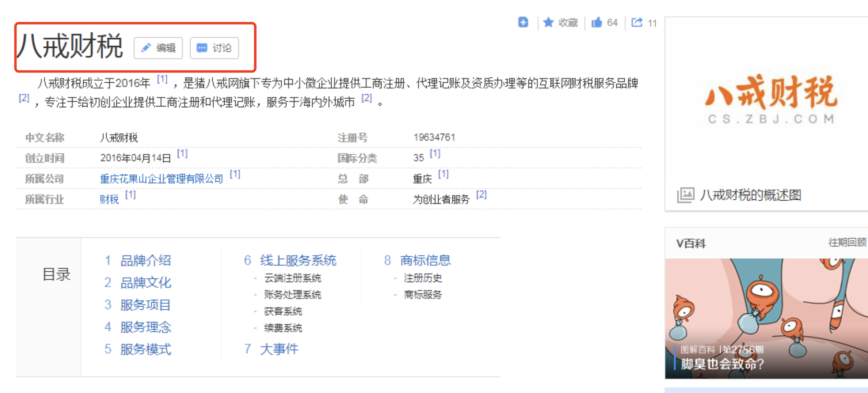Click the star favorite icon

(x=548, y=22)
